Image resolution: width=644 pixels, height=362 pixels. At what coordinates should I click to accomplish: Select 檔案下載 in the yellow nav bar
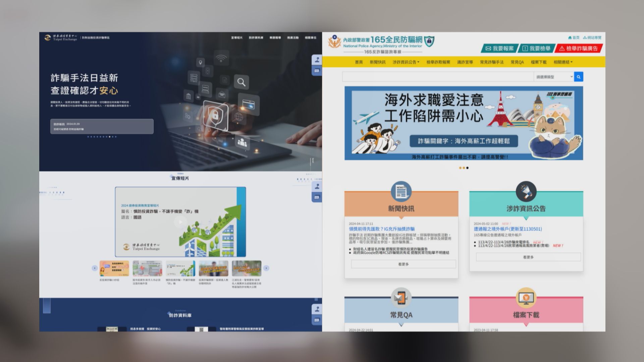[539, 62]
